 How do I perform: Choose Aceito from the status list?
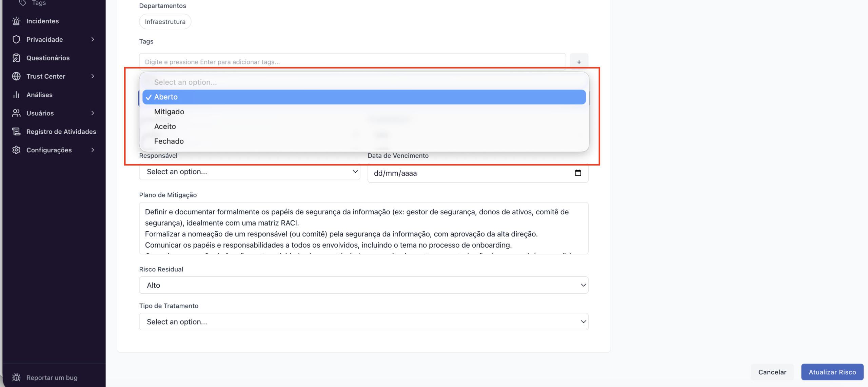(x=364, y=127)
